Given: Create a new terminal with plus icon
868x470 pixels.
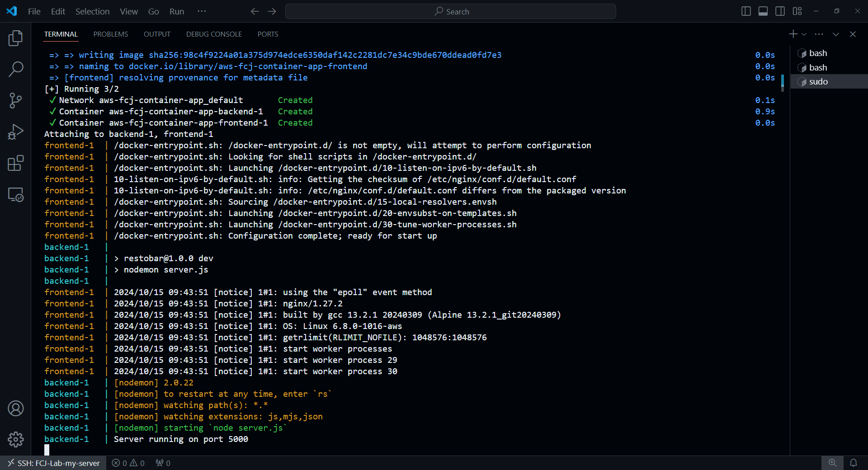Looking at the screenshot, I should [793, 34].
